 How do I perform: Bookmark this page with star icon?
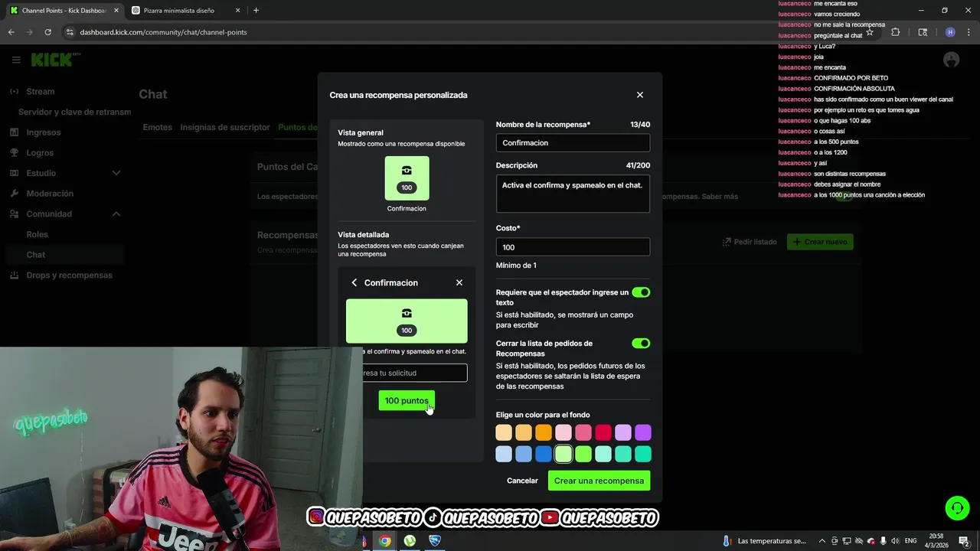(870, 32)
